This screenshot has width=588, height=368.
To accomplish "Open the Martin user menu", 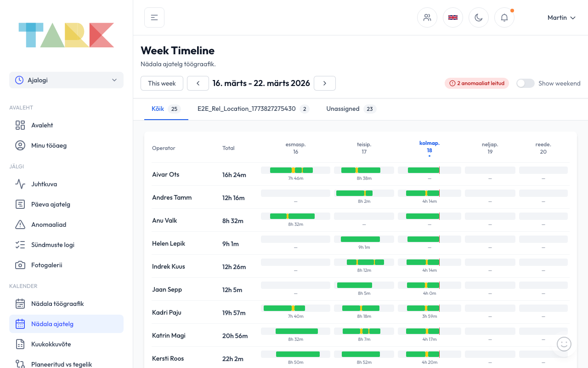I will [561, 17].
